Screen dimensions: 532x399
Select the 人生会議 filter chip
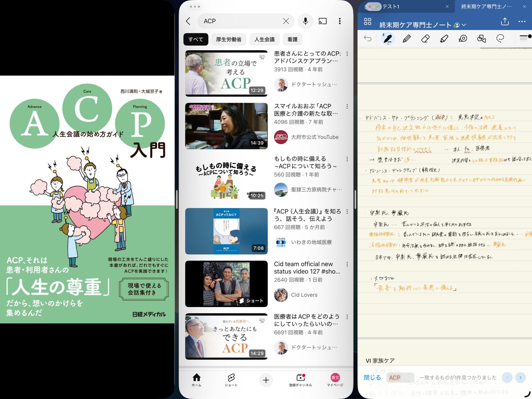264,39
